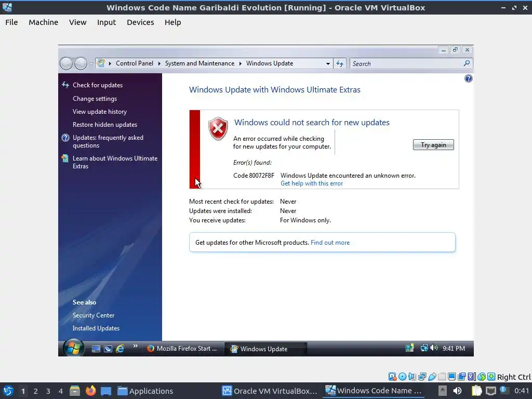
Task: Click VirtualBox keyboard capture arrow icon
Action: coord(491,377)
